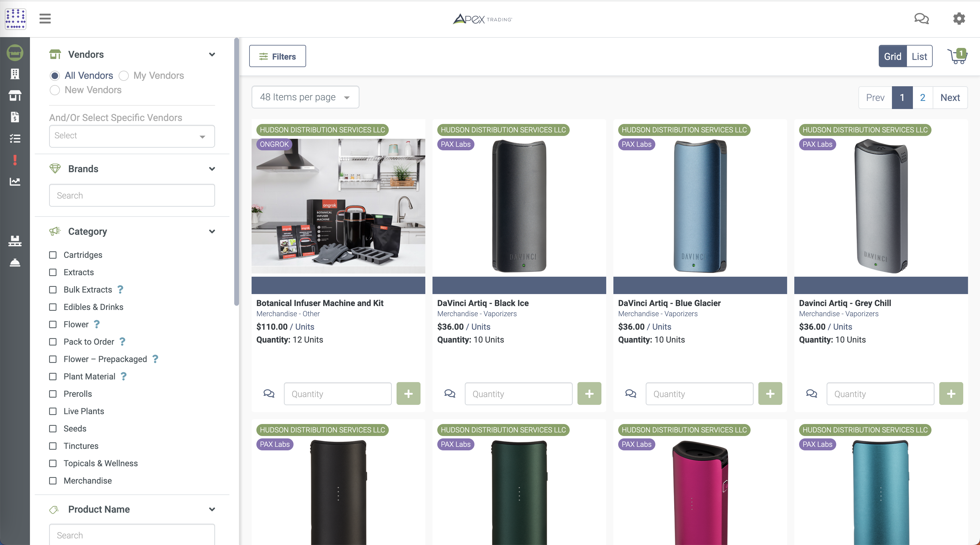
Task: Open Botanical Infuser Machine and Kit product
Action: pos(320,303)
